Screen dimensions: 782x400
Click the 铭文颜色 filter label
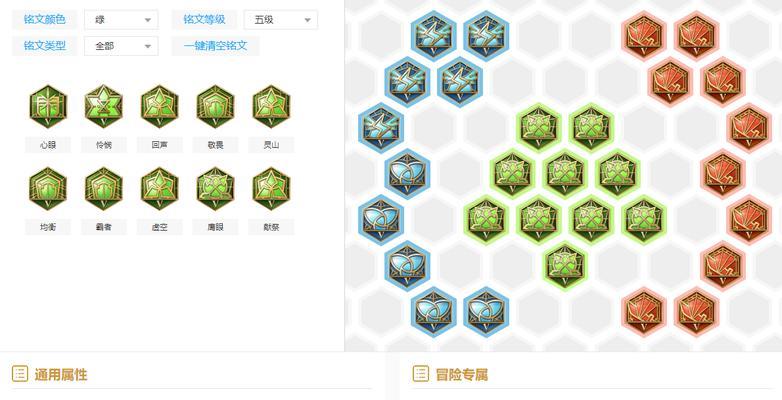pyautogui.click(x=44, y=19)
